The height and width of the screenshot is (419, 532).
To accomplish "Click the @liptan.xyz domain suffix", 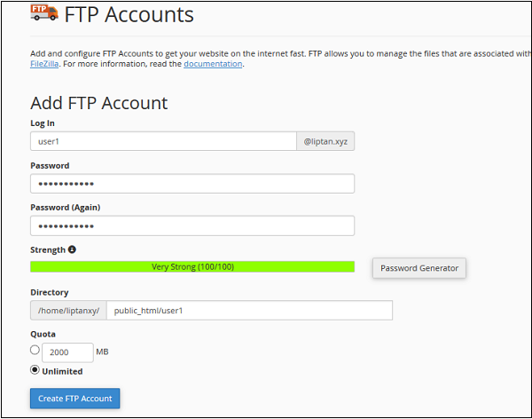I will pos(325,141).
